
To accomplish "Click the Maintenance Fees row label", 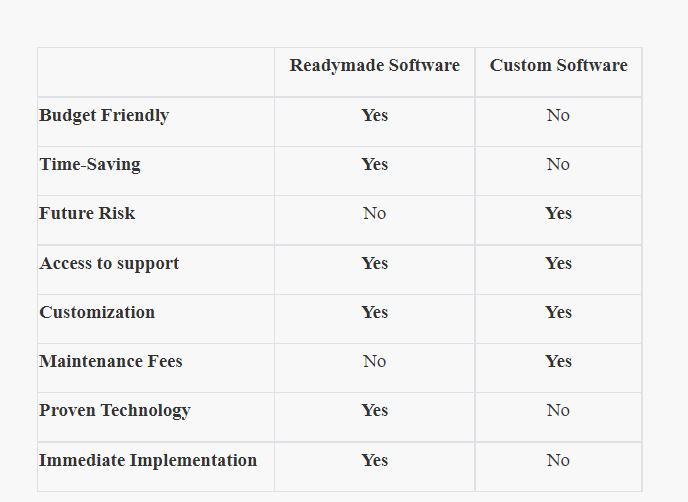I will pyautogui.click(x=111, y=361).
